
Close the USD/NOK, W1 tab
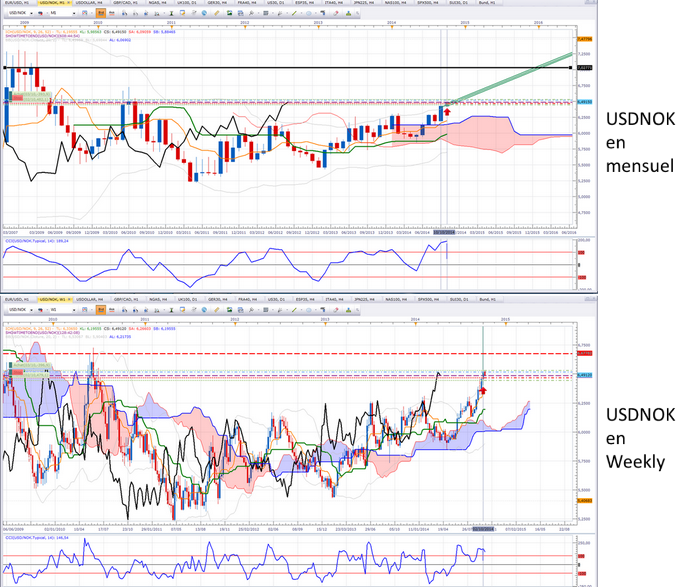68,299
